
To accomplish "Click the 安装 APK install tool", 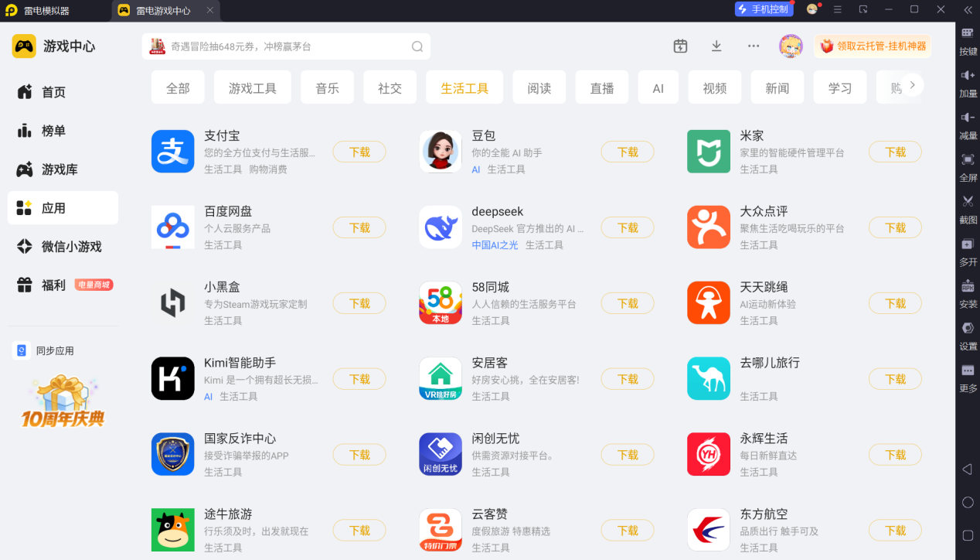I will [x=968, y=294].
